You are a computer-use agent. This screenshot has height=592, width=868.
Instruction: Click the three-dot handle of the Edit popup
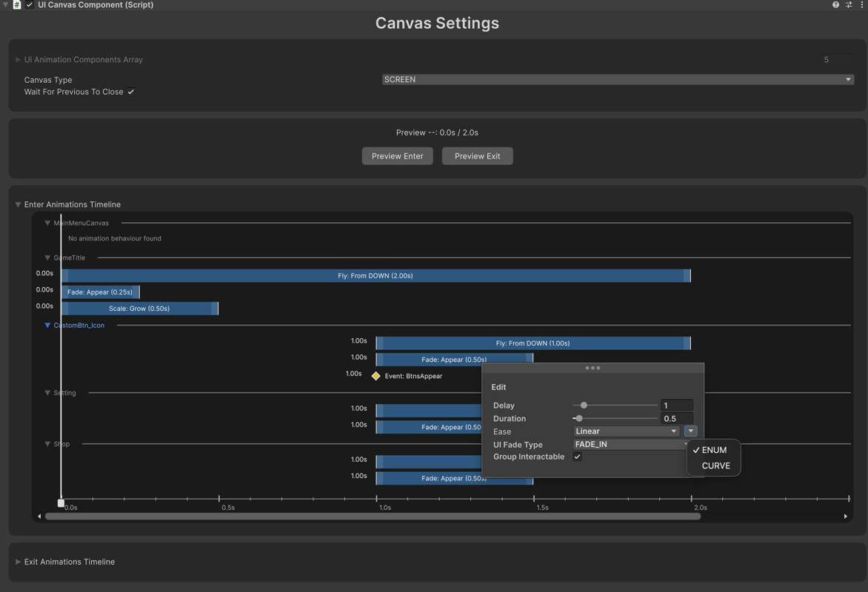tap(592, 368)
